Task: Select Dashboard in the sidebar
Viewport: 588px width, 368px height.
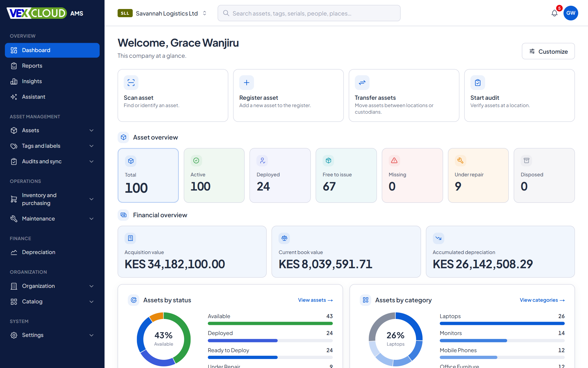Action: pos(52,50)
